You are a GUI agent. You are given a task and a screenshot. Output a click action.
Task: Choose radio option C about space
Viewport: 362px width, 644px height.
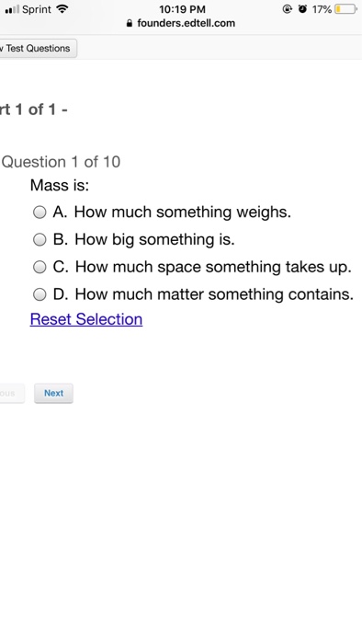(x=40, y=267)
